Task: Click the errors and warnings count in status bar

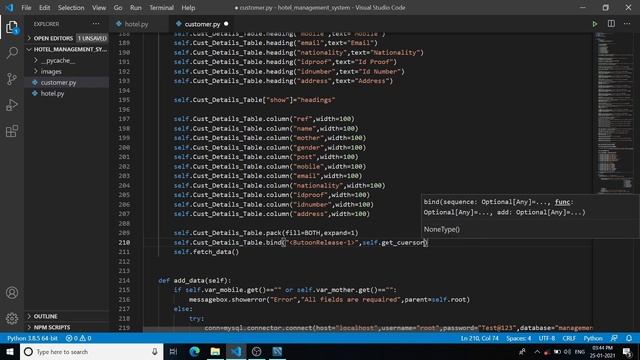Action: click(78, 338)
